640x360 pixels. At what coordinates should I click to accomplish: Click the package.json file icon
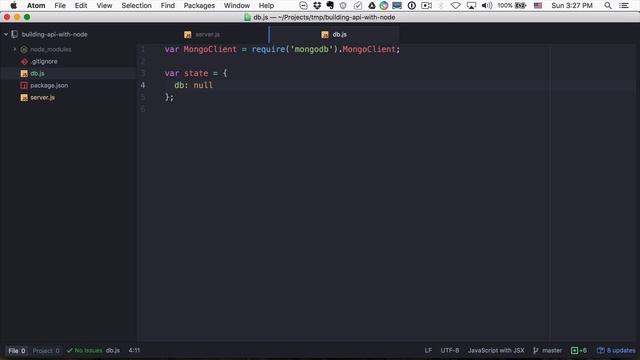(24, 85)
